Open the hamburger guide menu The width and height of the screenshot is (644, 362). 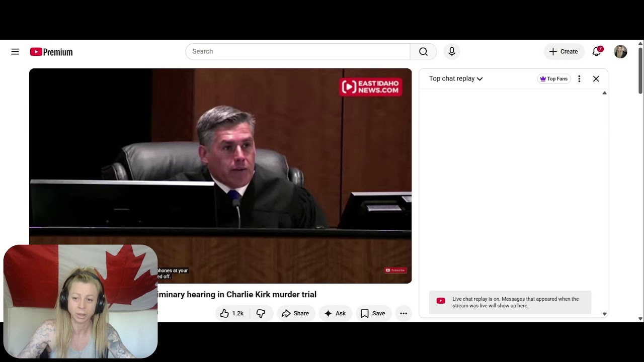tap(15, 52)
